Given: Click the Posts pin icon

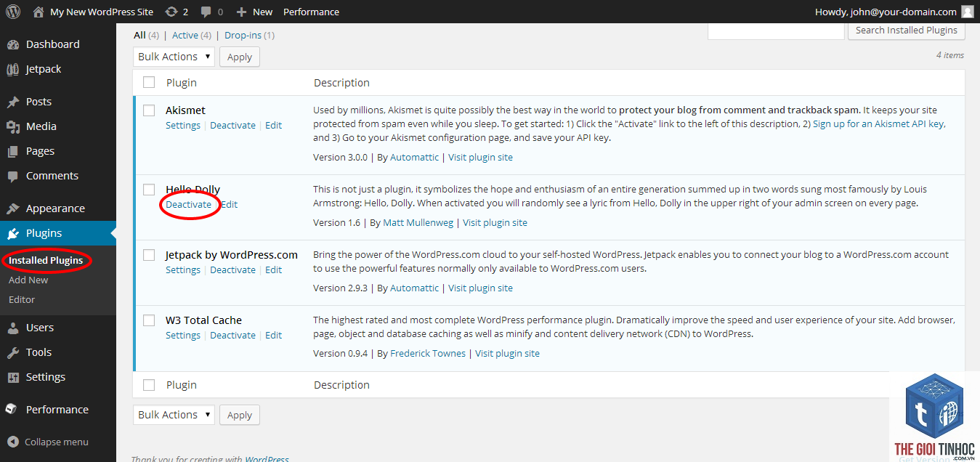Looking at the screenshot, I should tap(13, 102).
